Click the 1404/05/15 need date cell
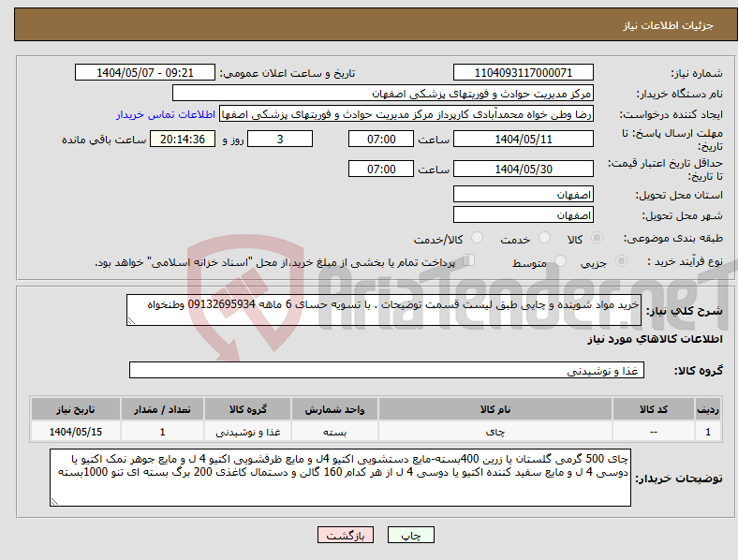Screen dimensions: 738x560 (76, 432)
